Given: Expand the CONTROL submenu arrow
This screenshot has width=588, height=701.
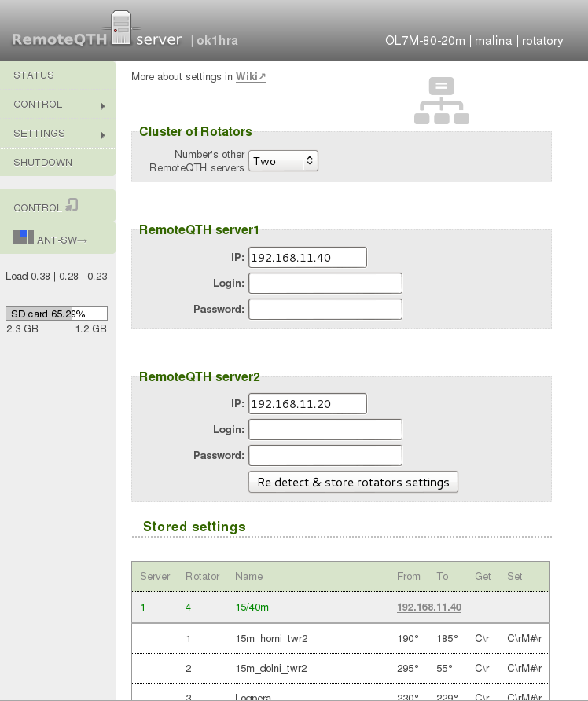Looking at the screenshot, I should pos(103,106).
